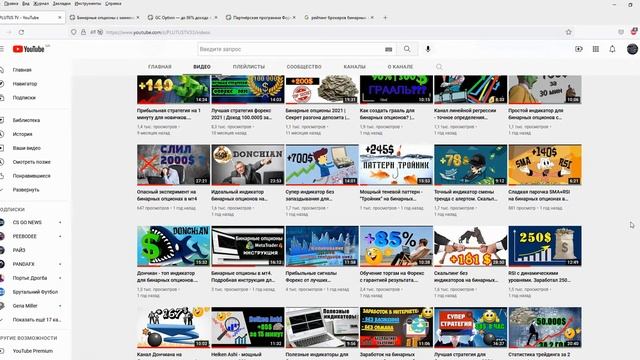Open Навигатор in sidebar
Image resolution: width=640 pixels, height=360 pixels.
24,84
